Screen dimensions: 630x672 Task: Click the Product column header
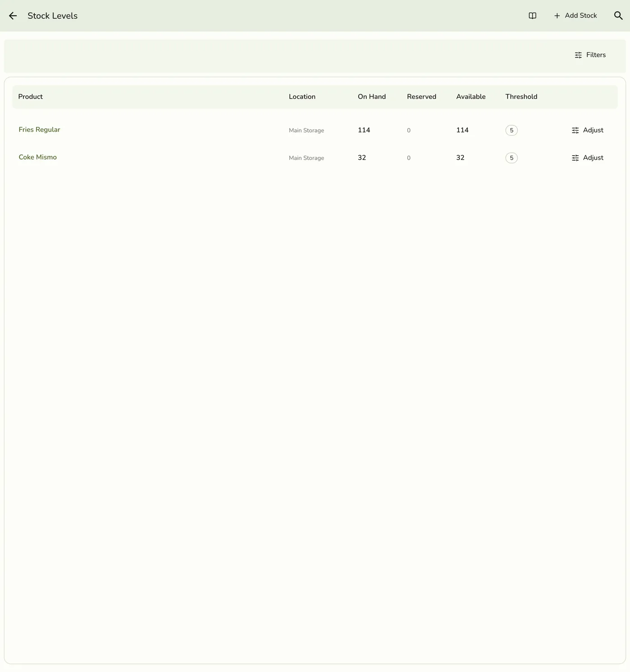(31, 97)
